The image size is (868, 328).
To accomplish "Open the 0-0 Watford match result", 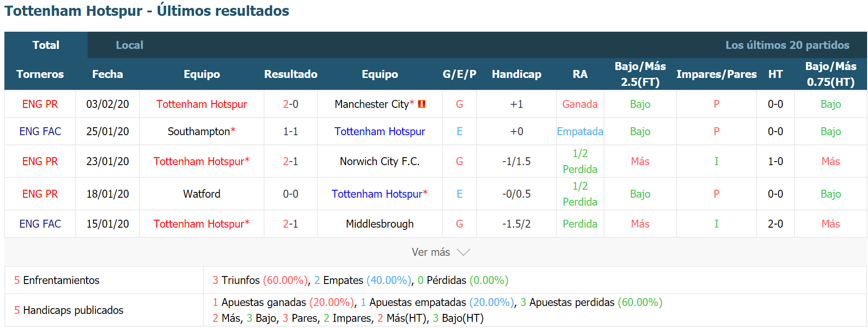I will (291, 194).
